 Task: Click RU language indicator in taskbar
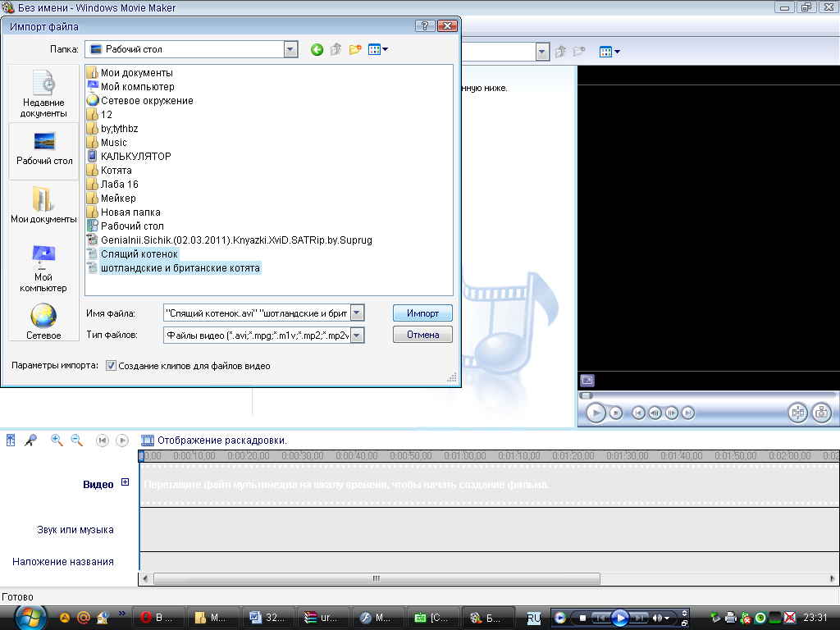pyautogui.click(x=533, y=619)
